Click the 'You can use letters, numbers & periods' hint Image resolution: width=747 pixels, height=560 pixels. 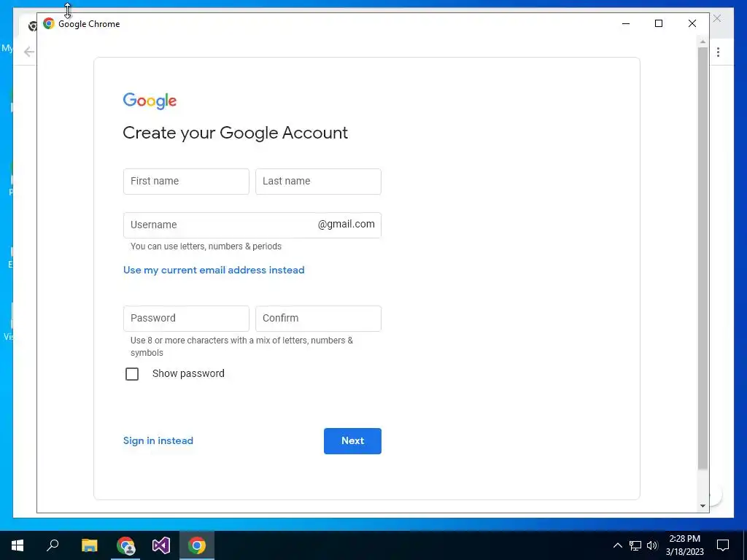(x=206, y=246)
